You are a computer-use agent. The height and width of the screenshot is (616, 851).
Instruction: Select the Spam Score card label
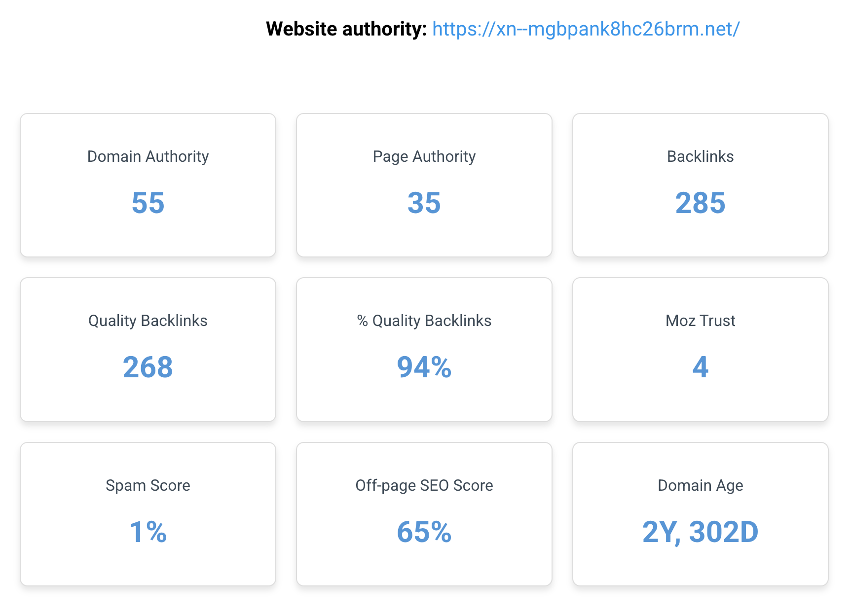[148, 485]
